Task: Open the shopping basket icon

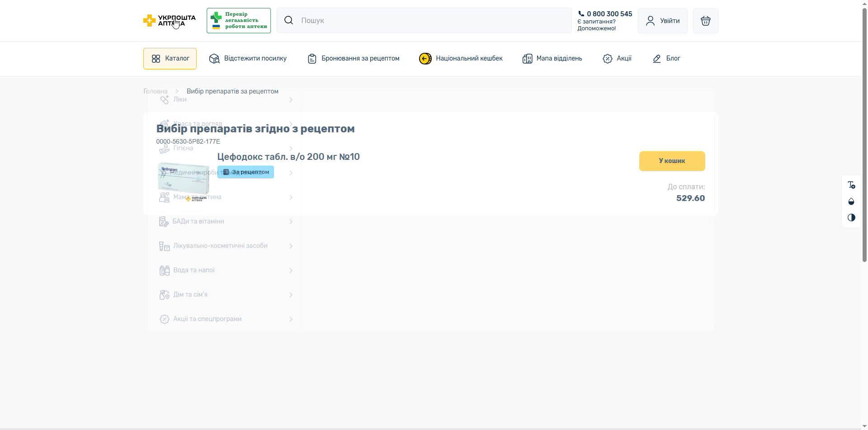Action: pos(705,21)
